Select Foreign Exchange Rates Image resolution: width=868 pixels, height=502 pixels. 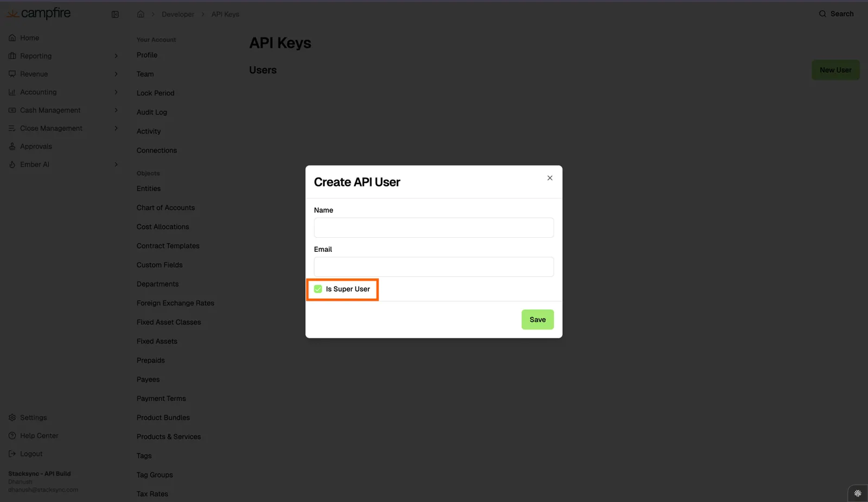pos(175,303)
